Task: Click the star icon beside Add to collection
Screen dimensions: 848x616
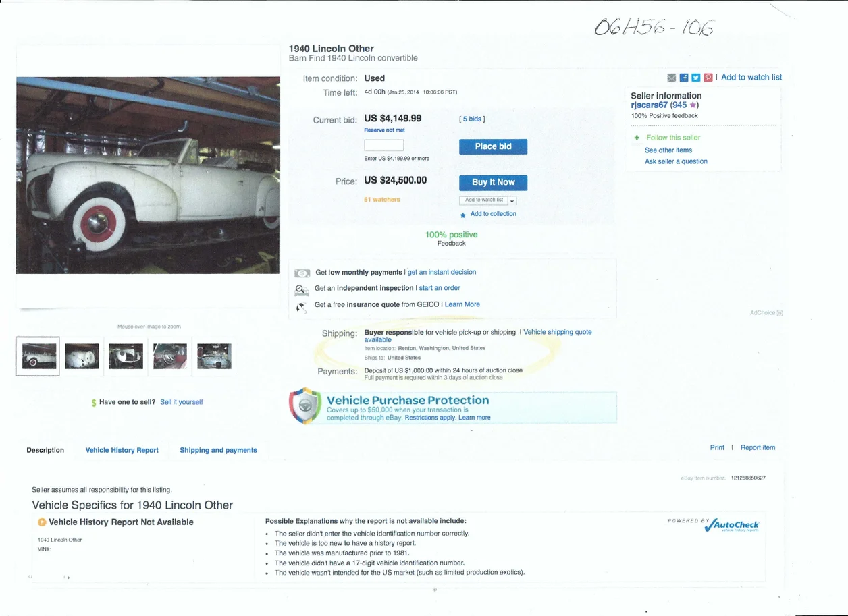Action: tap(462, 215)
